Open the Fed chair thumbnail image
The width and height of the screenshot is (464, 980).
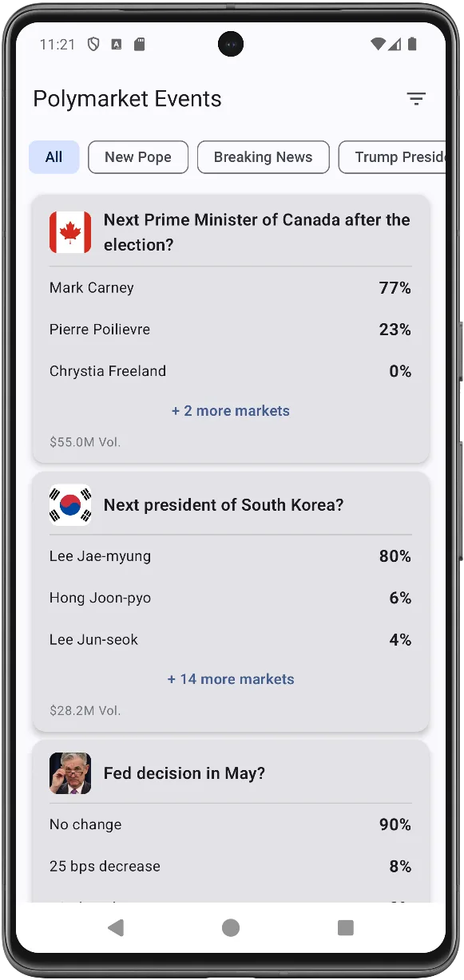pyautogui.click(x=70, y=773)
